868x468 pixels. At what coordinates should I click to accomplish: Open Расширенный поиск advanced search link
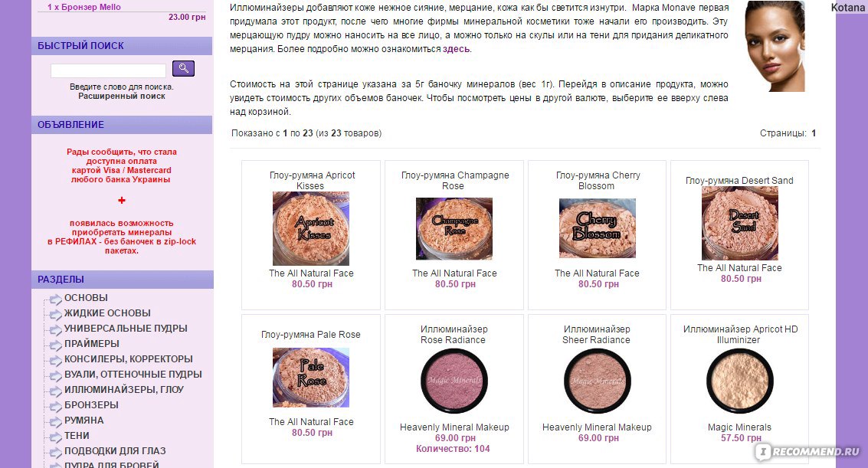pyautogui.click(x=122, y=96)
